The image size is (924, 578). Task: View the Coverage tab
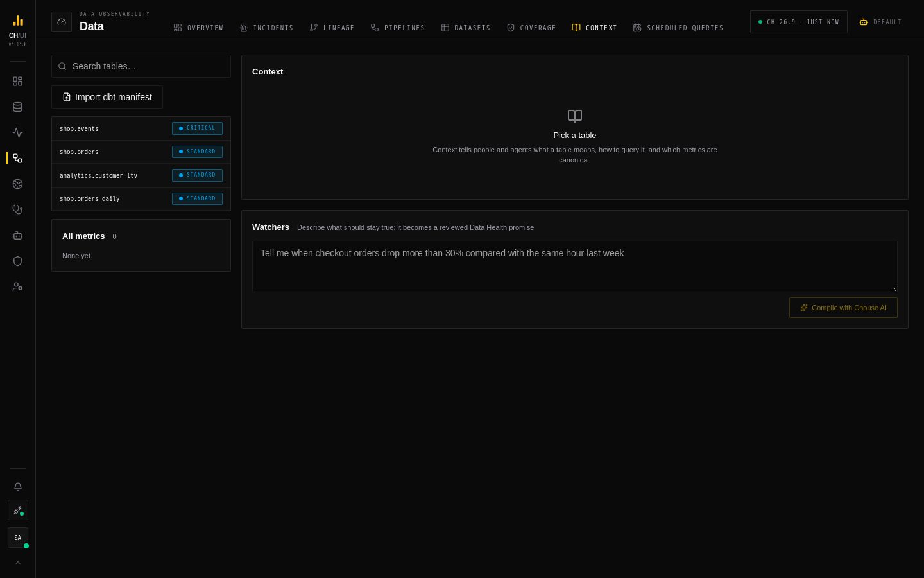[x=531, y=28]
